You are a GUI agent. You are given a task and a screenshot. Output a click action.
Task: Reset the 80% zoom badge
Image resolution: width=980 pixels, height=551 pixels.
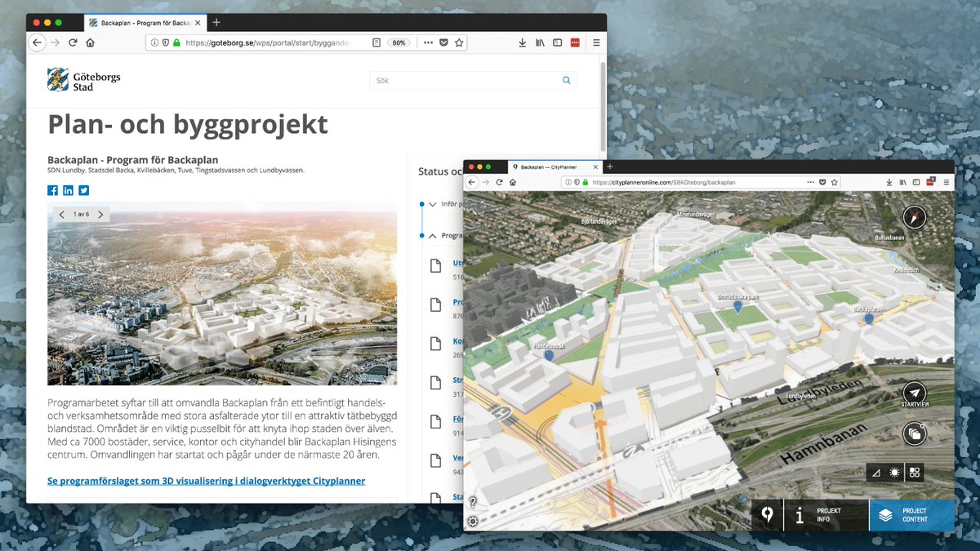pos(399,42)
